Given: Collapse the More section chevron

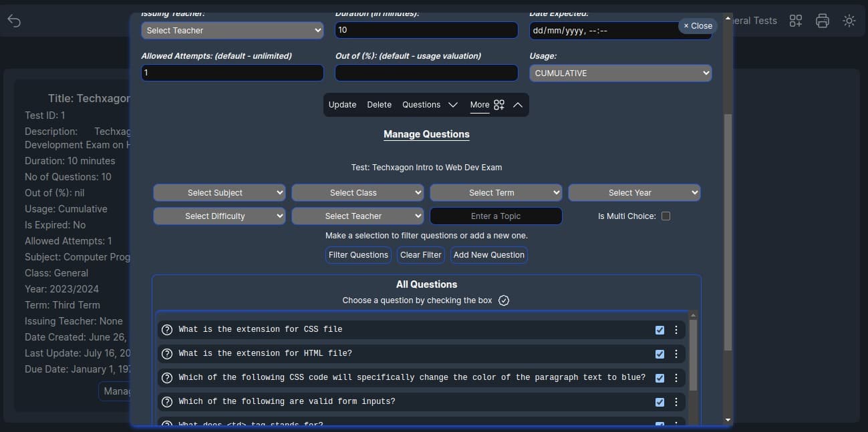Looking at the screenshot, I should pos(518,105).
